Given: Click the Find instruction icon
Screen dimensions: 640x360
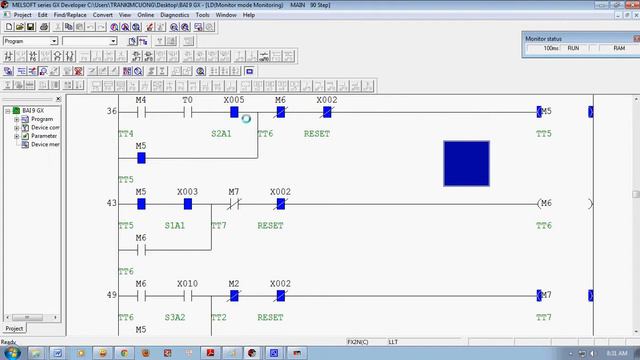Looking at the screenshot, I should 125,27.
